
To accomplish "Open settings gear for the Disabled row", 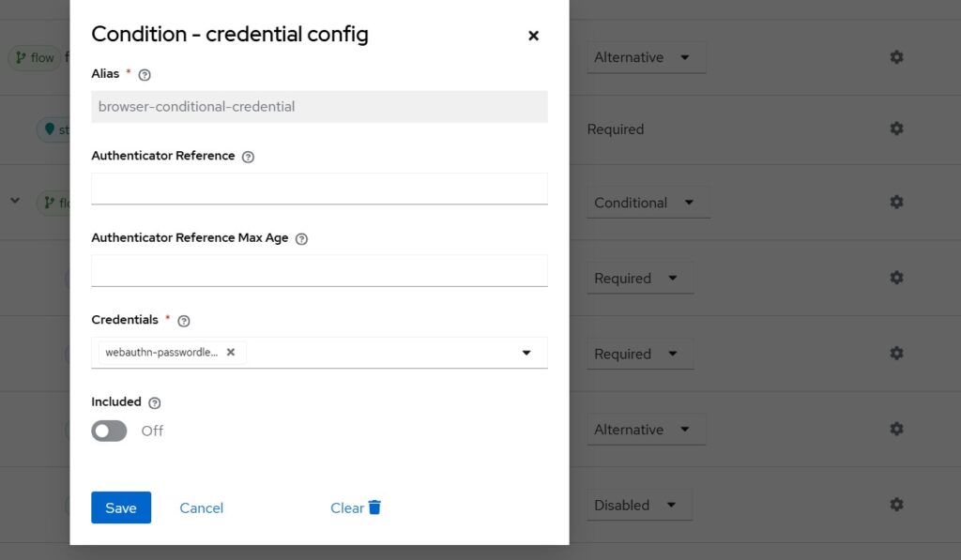I will (896, 505).
